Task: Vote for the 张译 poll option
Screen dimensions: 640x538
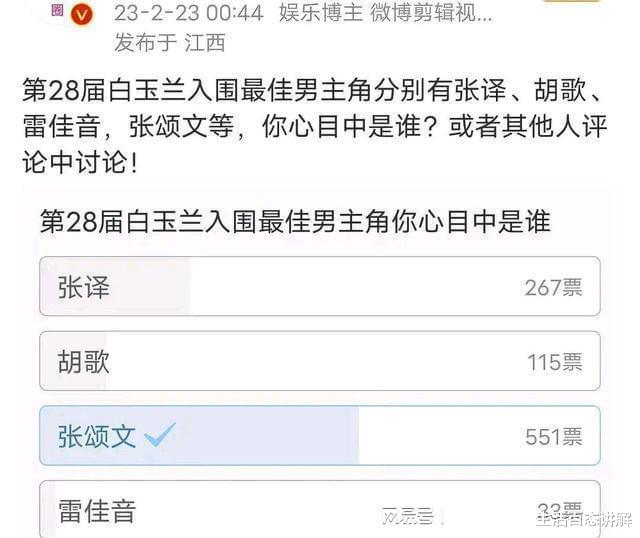Action: pyautogui.click(x=320, y=286)
